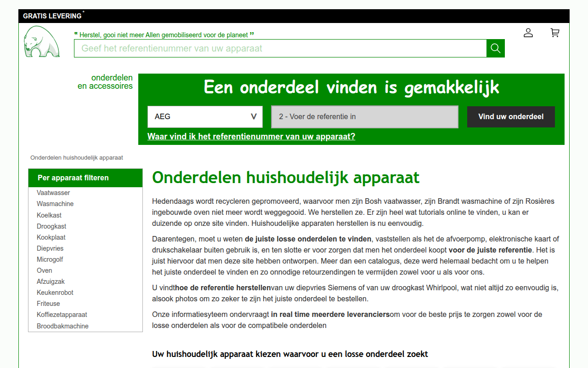Select Vaatwasser in the appliance filter
The image size is (588, 368).
53,193
